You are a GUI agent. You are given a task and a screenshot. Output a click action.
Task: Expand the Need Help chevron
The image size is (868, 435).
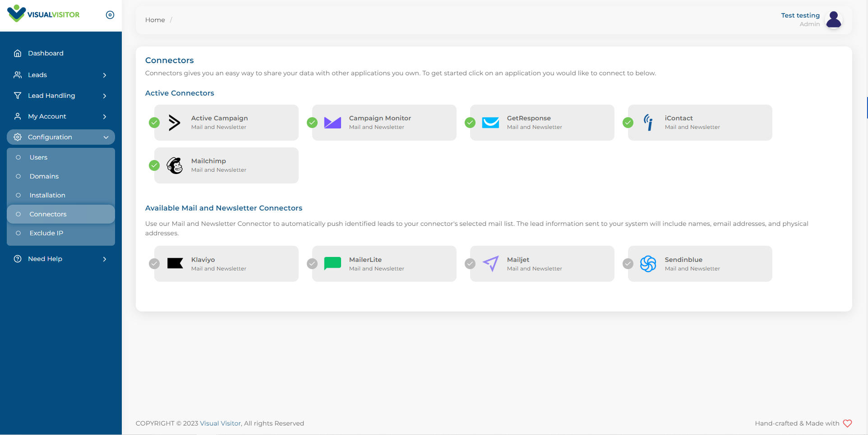[105, 259]
